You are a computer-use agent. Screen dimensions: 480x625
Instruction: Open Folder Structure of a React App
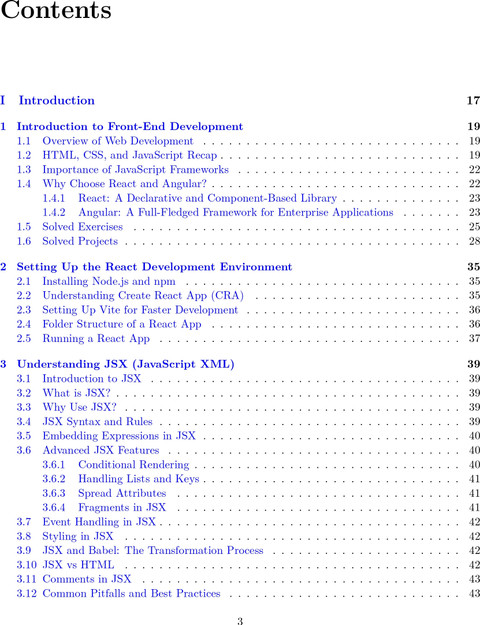(122, 324)
